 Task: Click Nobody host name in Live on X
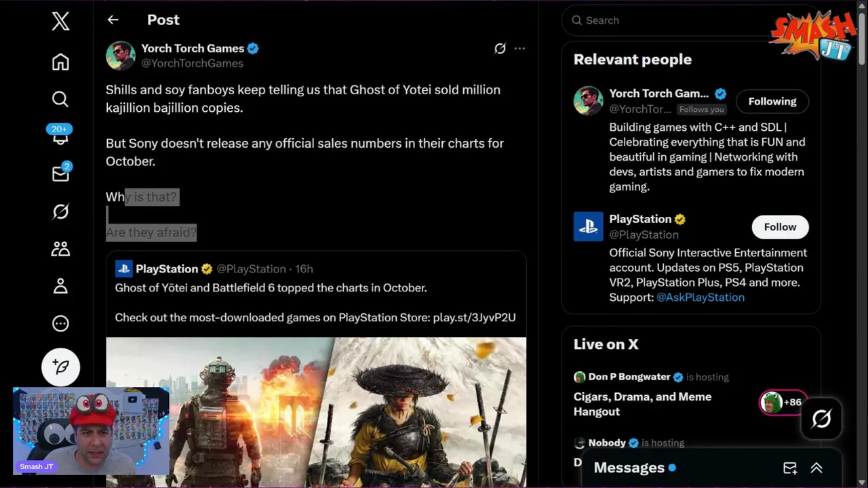607,443
